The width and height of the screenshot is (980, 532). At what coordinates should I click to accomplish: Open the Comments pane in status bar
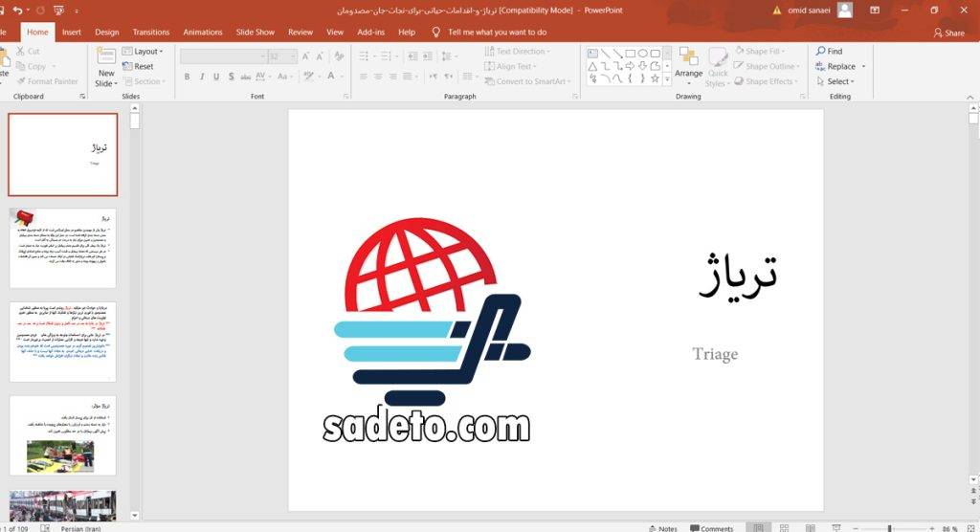tap(711, 528)
